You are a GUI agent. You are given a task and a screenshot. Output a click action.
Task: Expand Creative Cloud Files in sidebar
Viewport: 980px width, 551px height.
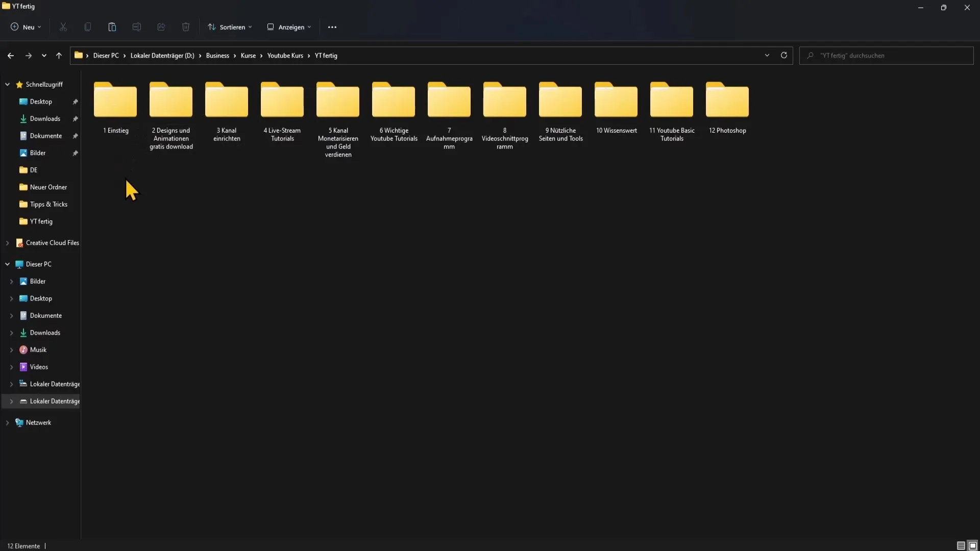7,243
